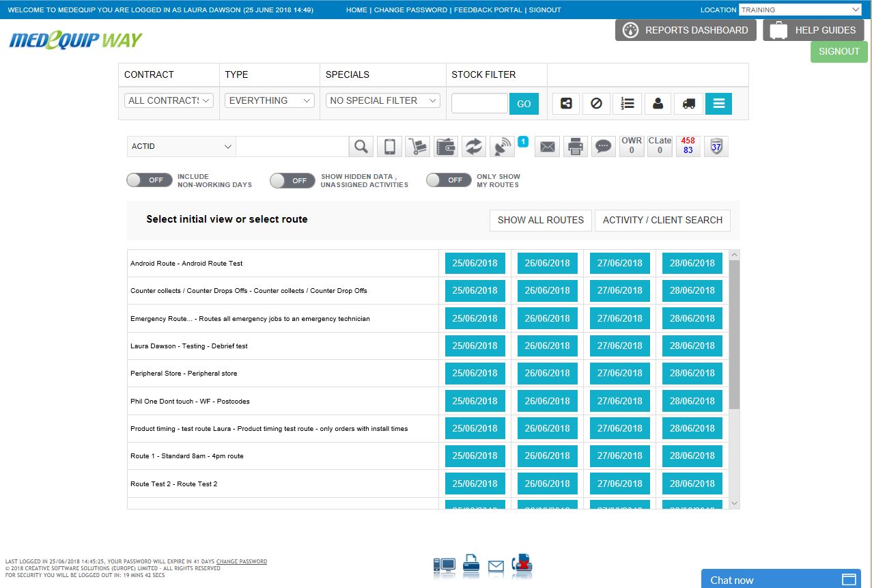Click the desktop computer icon in footer

click(x=444, y=565)
